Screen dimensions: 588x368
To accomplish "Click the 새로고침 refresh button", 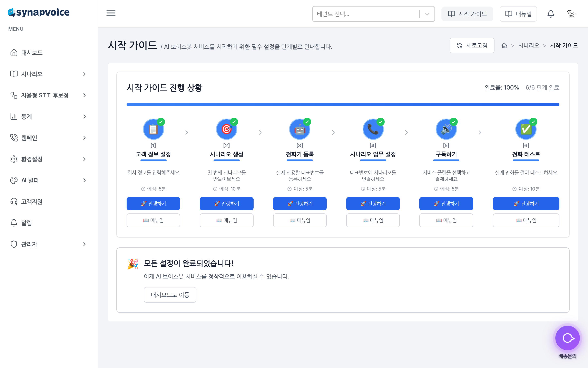I will [x=472, y=46].
